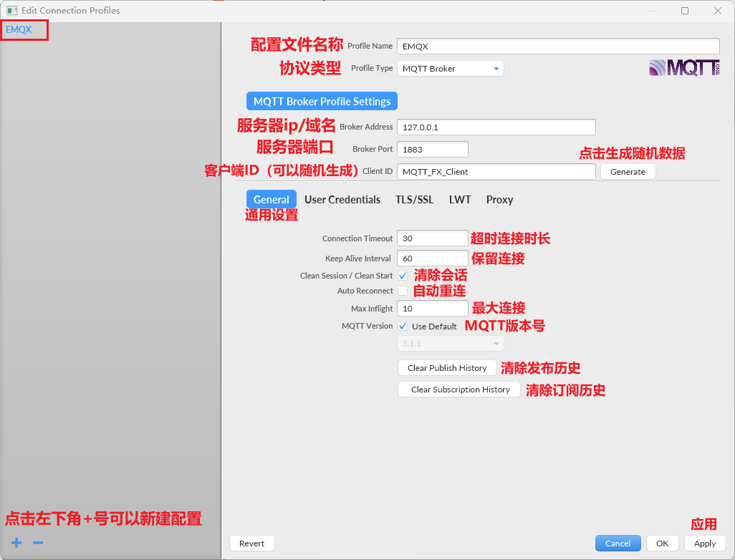Image resolution: width=735 pixels, height=560 pixels.
Task: Click the Max Inflight field
Action: click(433, 309)
